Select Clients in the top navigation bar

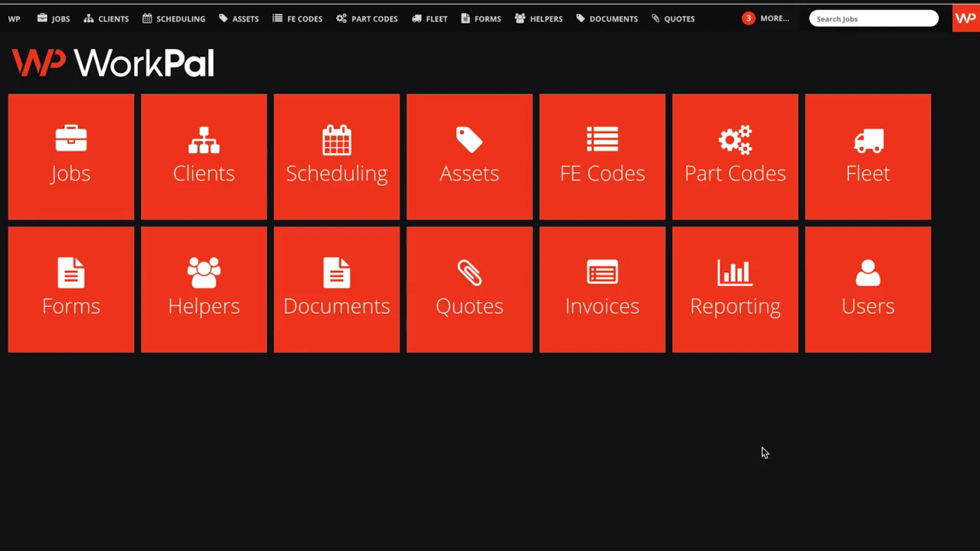[106, 18]
